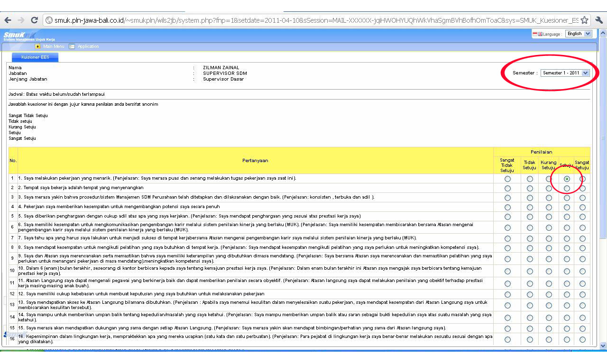The image size is (607, 364).
Task: Open the Semester 1 - 2011 dropdown
Action: (x=565, y=73)
